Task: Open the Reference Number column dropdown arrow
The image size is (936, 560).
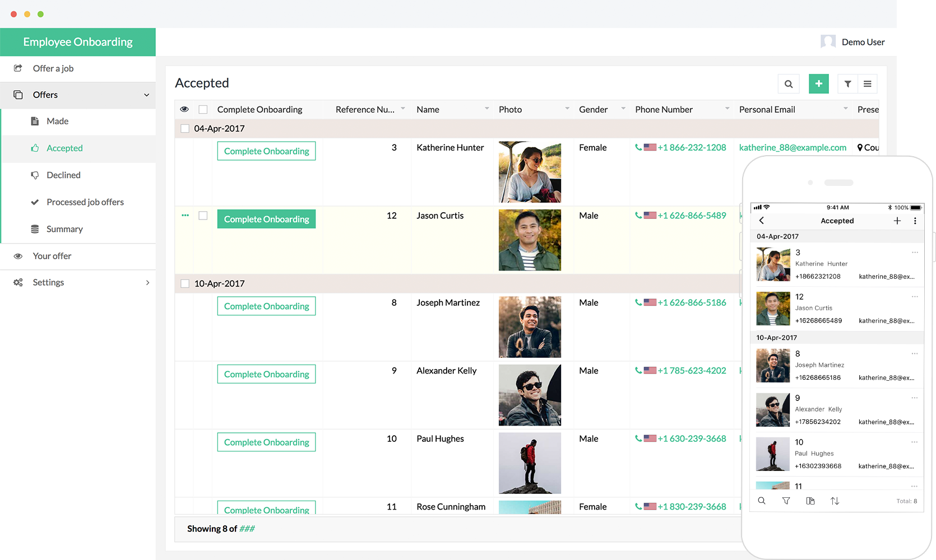Action: pyautogui.click(x=403, y=109)
